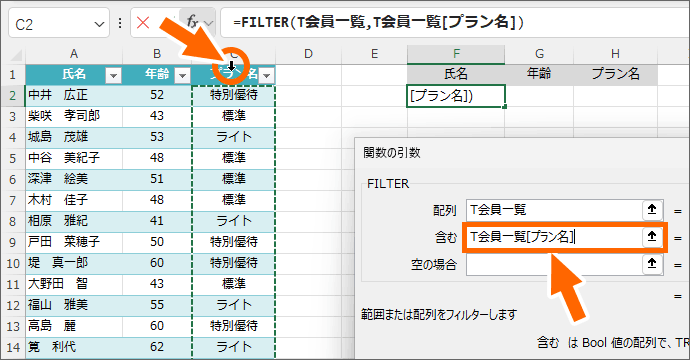Click the プラン名 header in column H
This screenshot has height=360, width=690.
(615, 74)
